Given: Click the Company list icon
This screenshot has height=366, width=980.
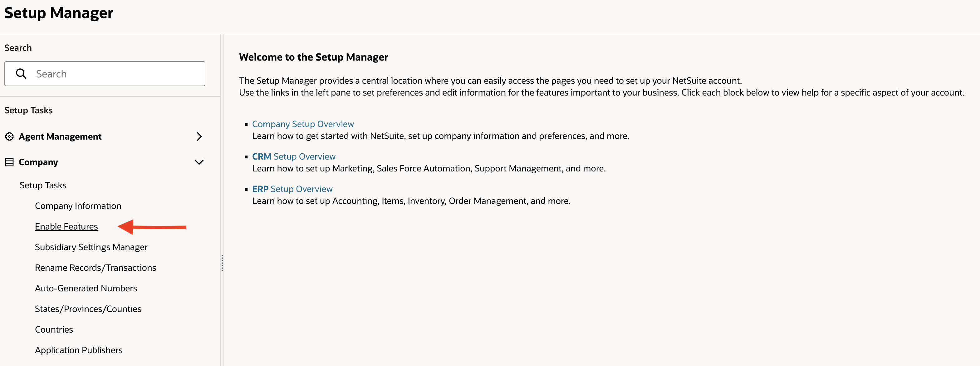Looking at the screenshot, I should 9,162.
